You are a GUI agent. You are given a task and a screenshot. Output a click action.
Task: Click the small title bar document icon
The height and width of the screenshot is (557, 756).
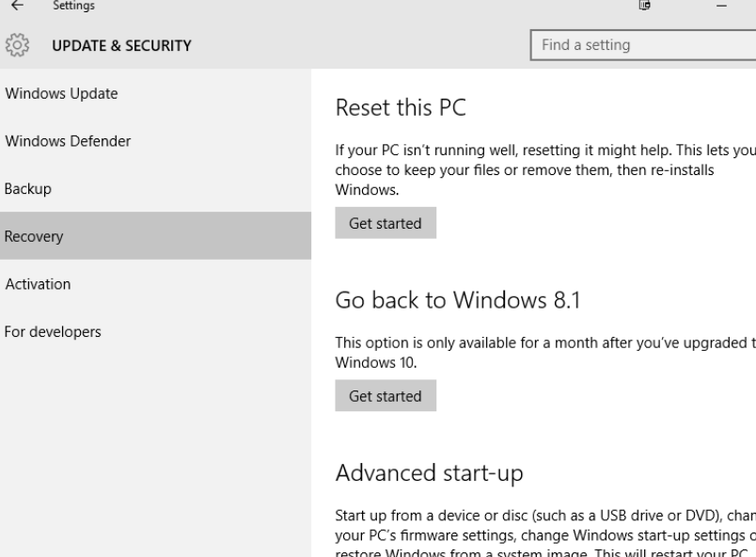[644, 6]
